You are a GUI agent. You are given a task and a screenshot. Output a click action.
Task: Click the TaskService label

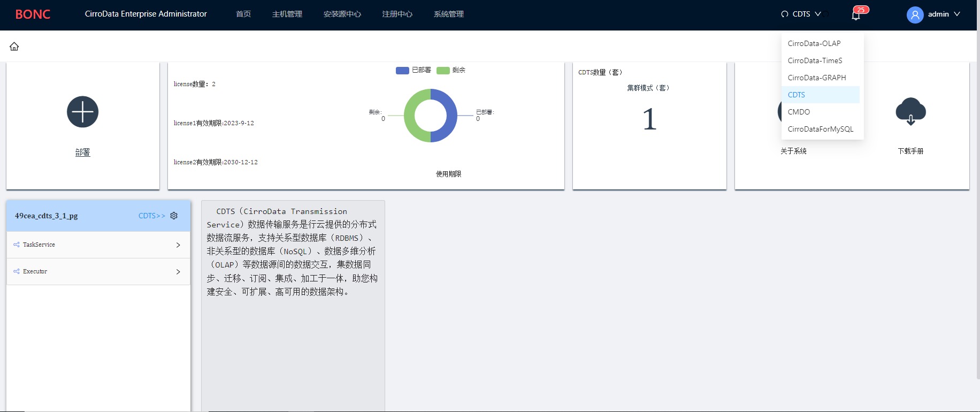tap(39, 245)
